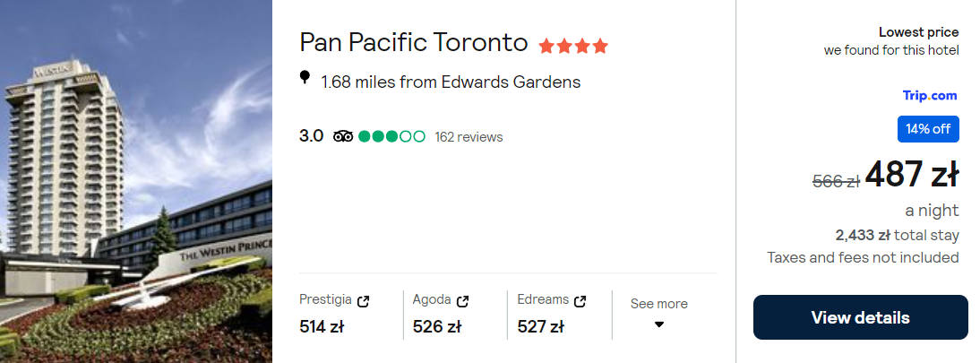
Task: Click the dropdown arrow under See more
Action: (659, 324)
